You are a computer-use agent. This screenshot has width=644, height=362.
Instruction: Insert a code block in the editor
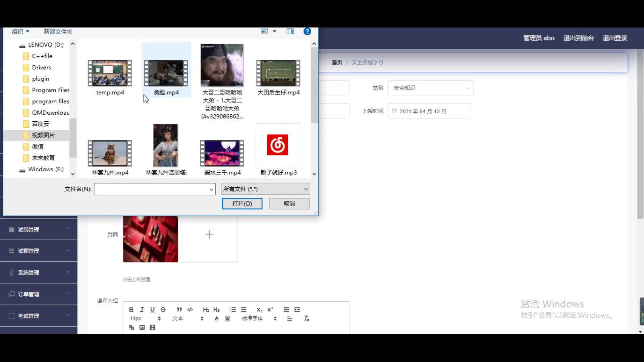(190, 309)
